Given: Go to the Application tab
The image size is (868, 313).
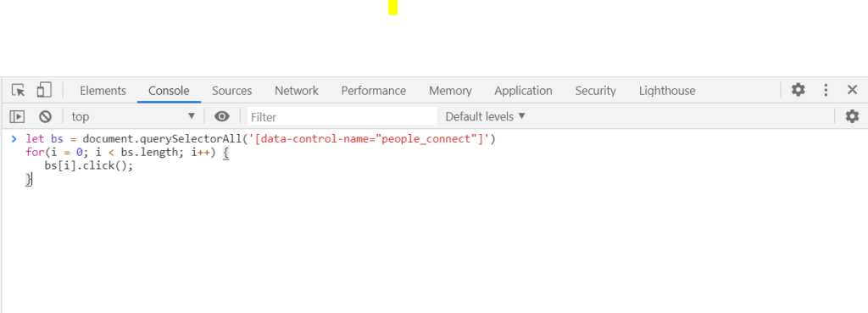Looking at the screenshot, I should click(x=523, y=91).
